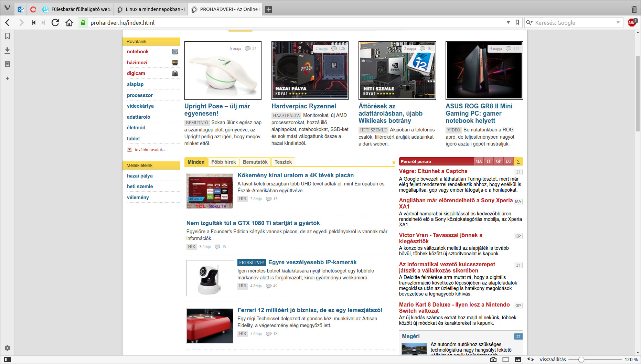Click the address bar with prohardver.hu URL
Image resolution: width=641 pixels, height=364 pixels.
pos(296,23)
